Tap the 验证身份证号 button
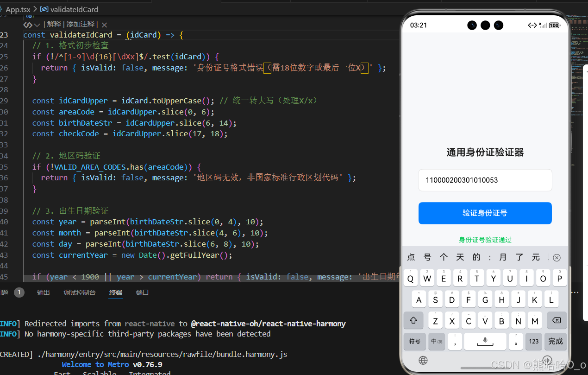The image size is (588, 375). [485, 213]
